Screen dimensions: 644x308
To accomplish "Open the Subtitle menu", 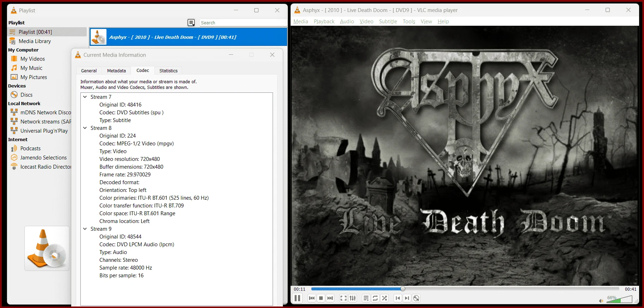I will [388, 22].
